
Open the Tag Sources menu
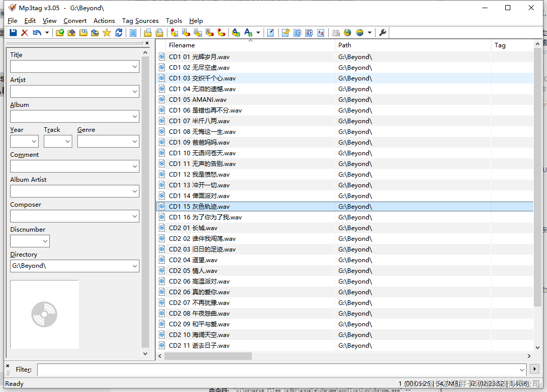[x=140, y=20]
